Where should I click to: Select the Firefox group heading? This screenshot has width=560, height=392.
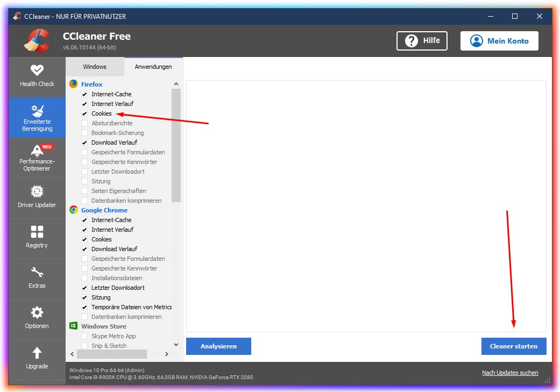[x=92, y=84]
